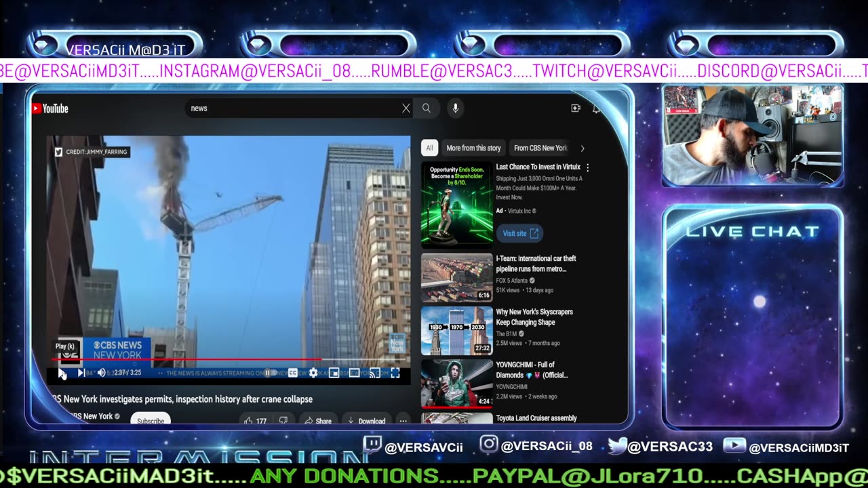This screenshot has height=488, width=868.
Task: Select the 'From CBS New York' chip
Action: click(x=540, y=148)
